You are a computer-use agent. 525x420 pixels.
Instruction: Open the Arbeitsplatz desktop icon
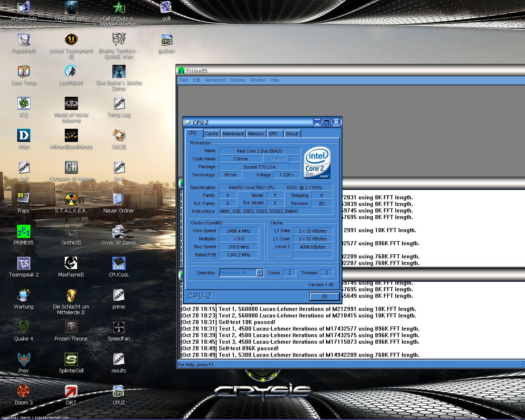[x=24, y=7]
